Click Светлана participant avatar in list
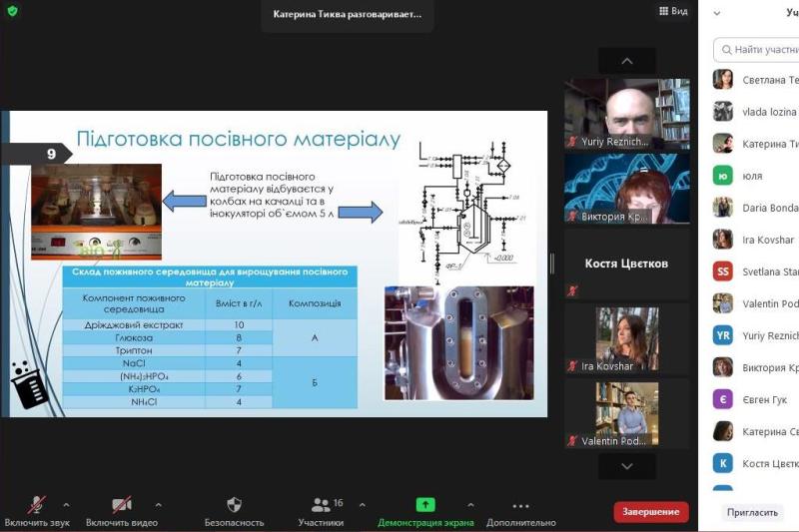 722,80
